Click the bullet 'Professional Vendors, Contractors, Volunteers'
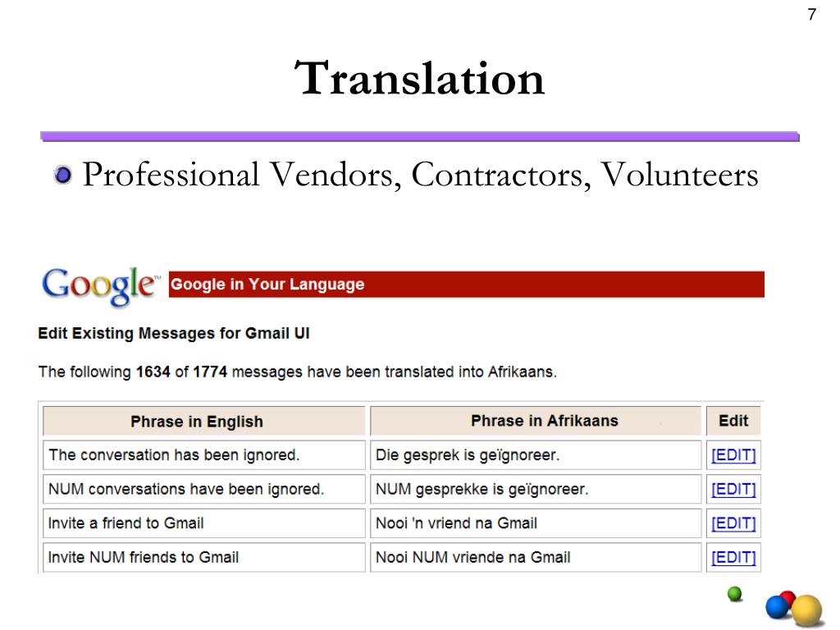The image size is (840, 630). click(x=421, y=175)
